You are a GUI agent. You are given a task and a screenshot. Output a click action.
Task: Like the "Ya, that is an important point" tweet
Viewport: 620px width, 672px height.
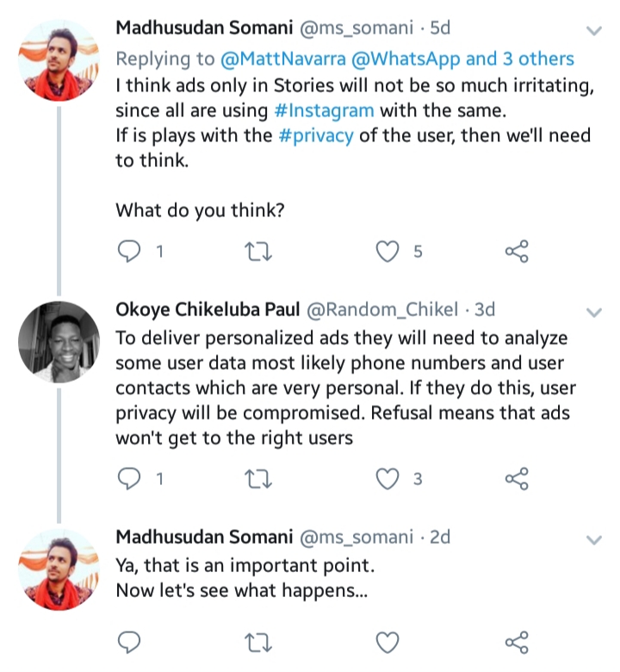[389, 642]
